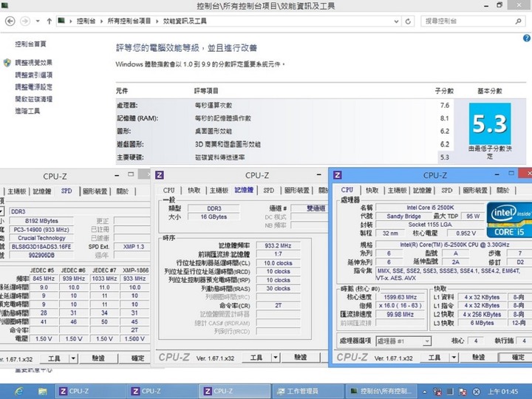Click the forward navigation arrow
532x399 pixels.
25,21
